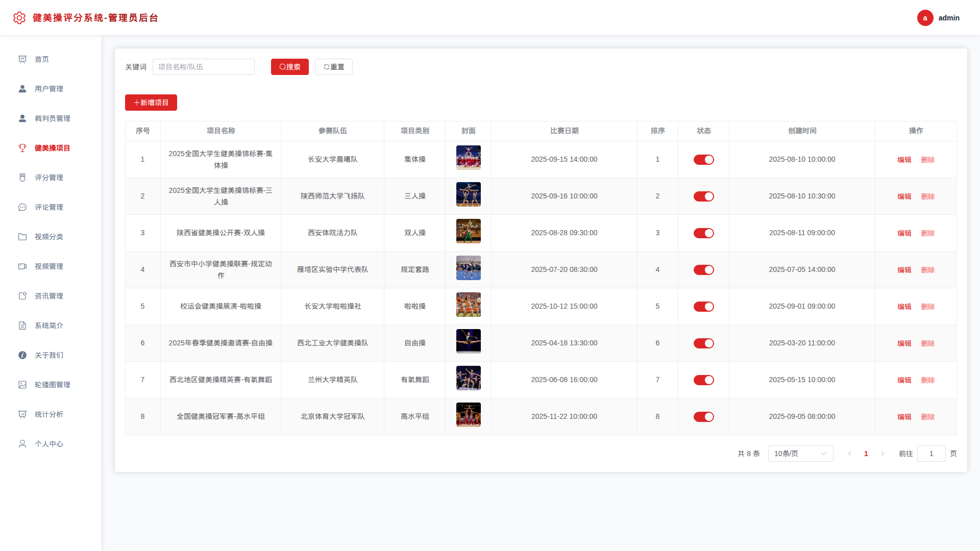Click the 资讯管理 sidebar icon

click(x=22, y=296)
